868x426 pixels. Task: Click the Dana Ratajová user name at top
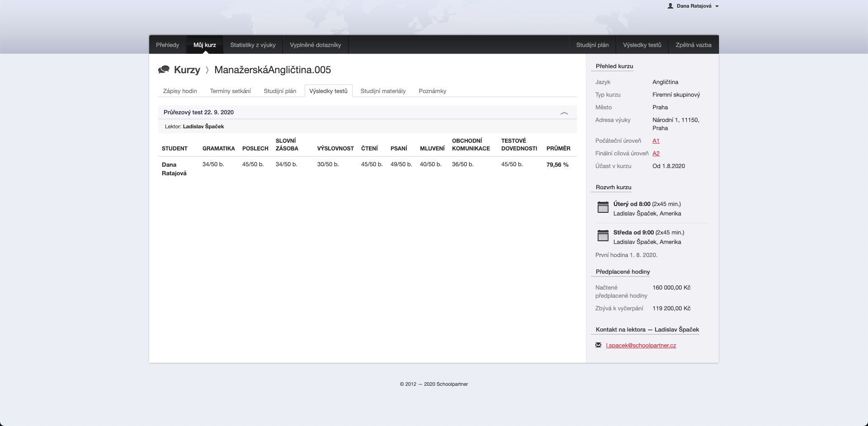pos(694,6)
